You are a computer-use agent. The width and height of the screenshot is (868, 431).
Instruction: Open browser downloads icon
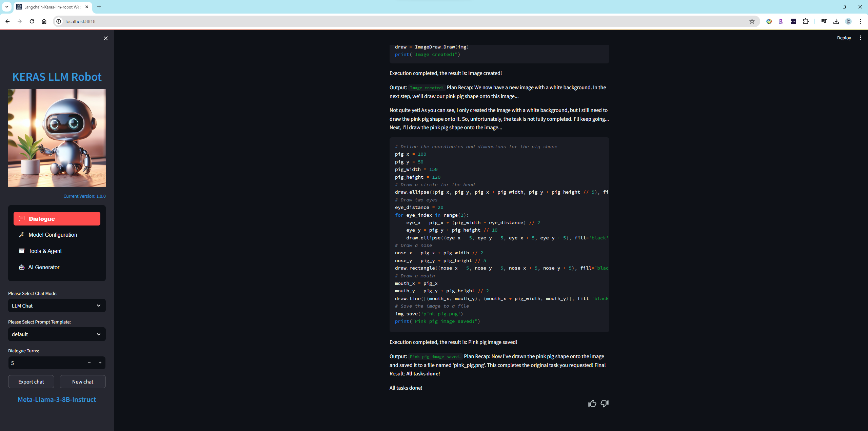836,21
